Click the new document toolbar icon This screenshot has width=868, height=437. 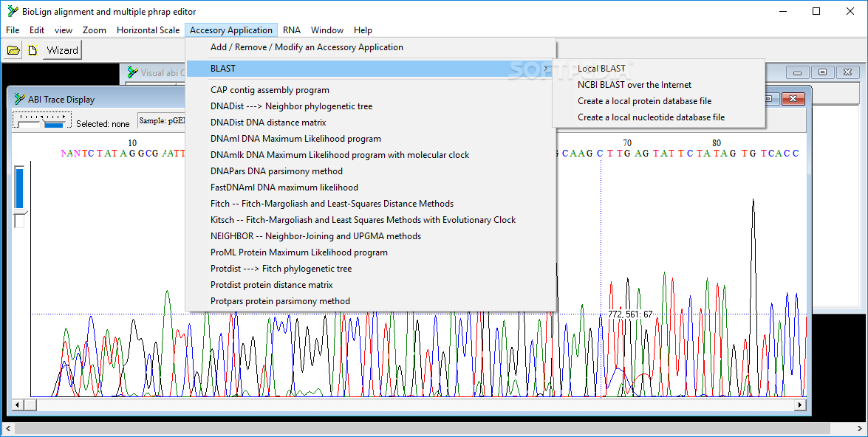tap(33, 50)
